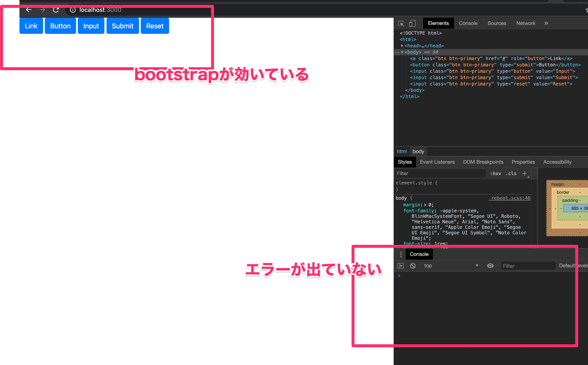Click the blue Link button
The image size is (588, 365).
click(x=31, y=26)
